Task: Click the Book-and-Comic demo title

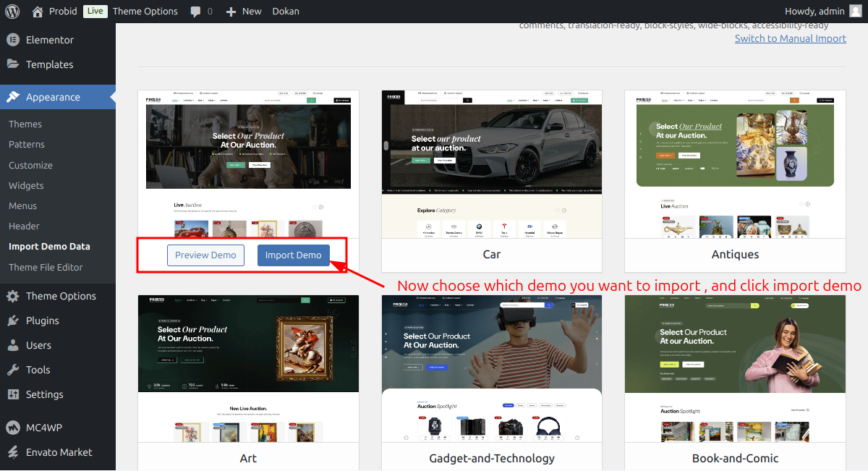Action: (x=735, y=458)
